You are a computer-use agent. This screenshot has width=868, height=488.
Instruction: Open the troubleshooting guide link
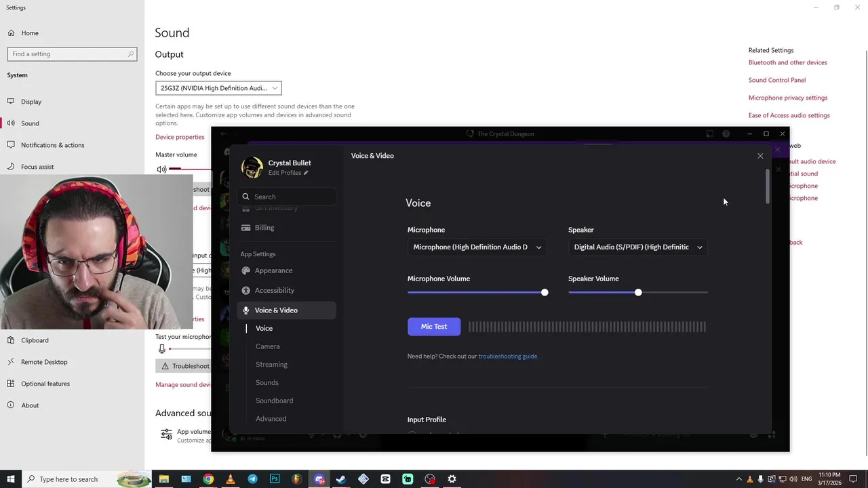pyautogui.click(x=508, y=357)
